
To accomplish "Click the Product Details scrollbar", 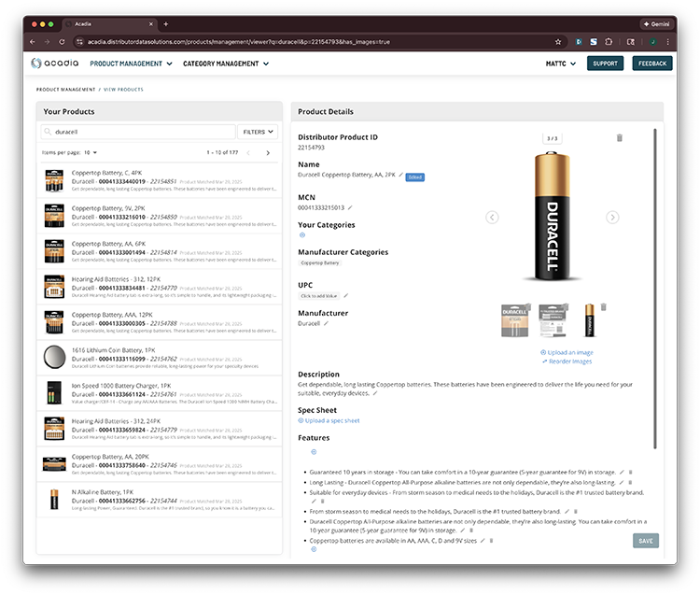I will click(655, 289).
